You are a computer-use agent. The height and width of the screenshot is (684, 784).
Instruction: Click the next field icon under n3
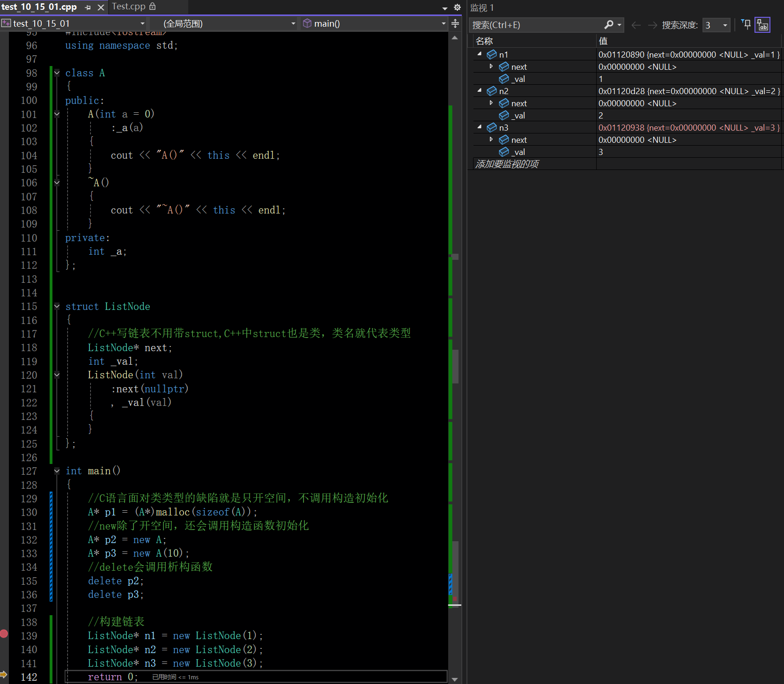504,140
